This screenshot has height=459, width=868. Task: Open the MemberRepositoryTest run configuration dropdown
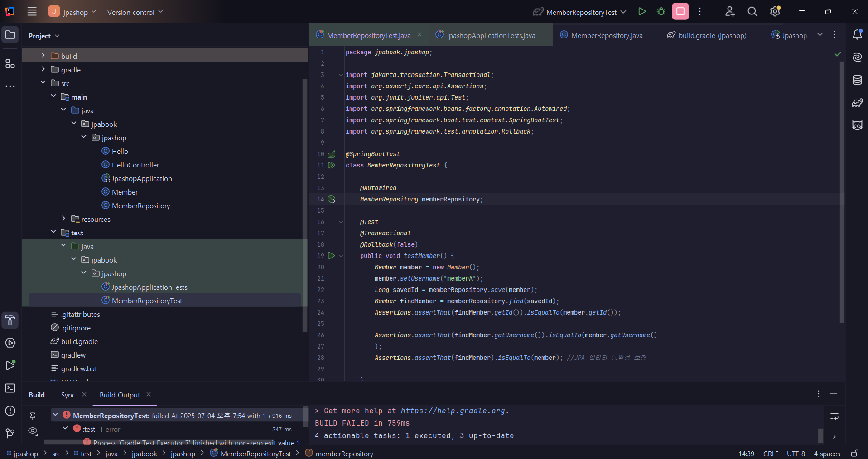[579, 12]
